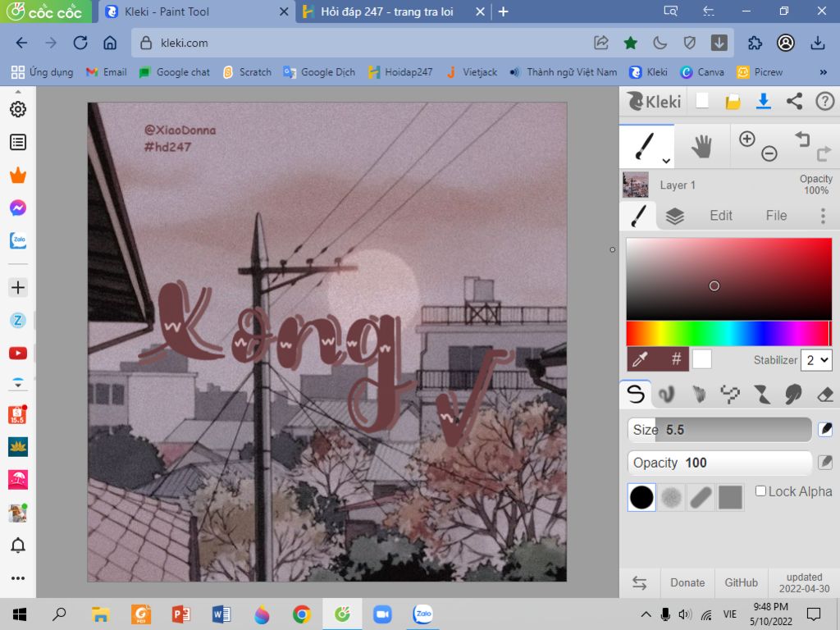This screenshot has height=630, width=840.
Task: Choose the blend brush type
Action: [x=666, y=395]
